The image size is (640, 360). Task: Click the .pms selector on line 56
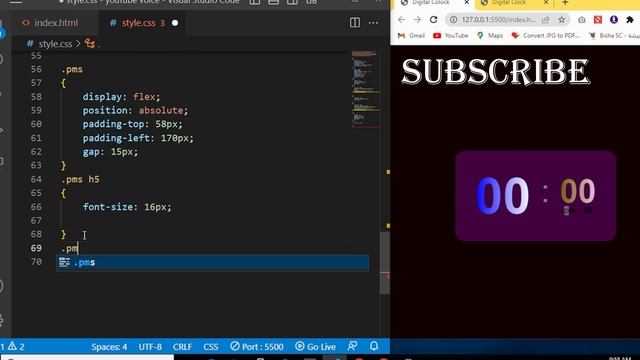tap(72, 69)
